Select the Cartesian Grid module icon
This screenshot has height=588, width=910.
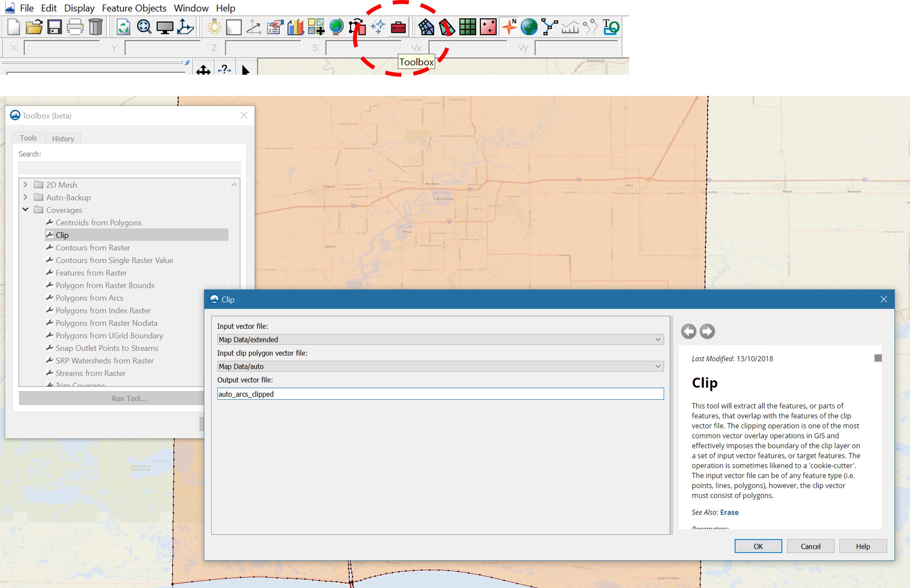coord(467,27)
